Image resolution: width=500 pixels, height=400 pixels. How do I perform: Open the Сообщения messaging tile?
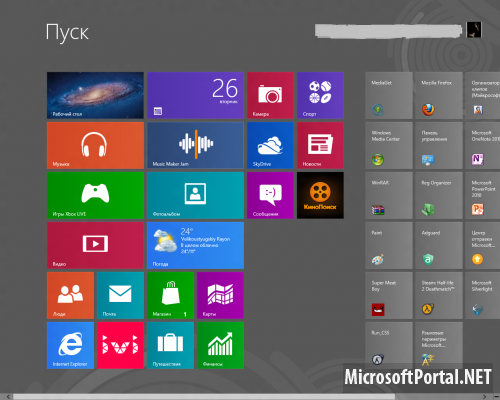(x=270, y=195)
